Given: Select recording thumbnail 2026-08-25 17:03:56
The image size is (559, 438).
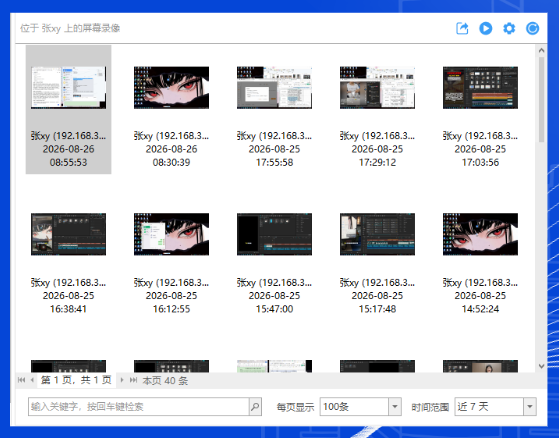Looking at the screenshot, I should pos(481,88).
